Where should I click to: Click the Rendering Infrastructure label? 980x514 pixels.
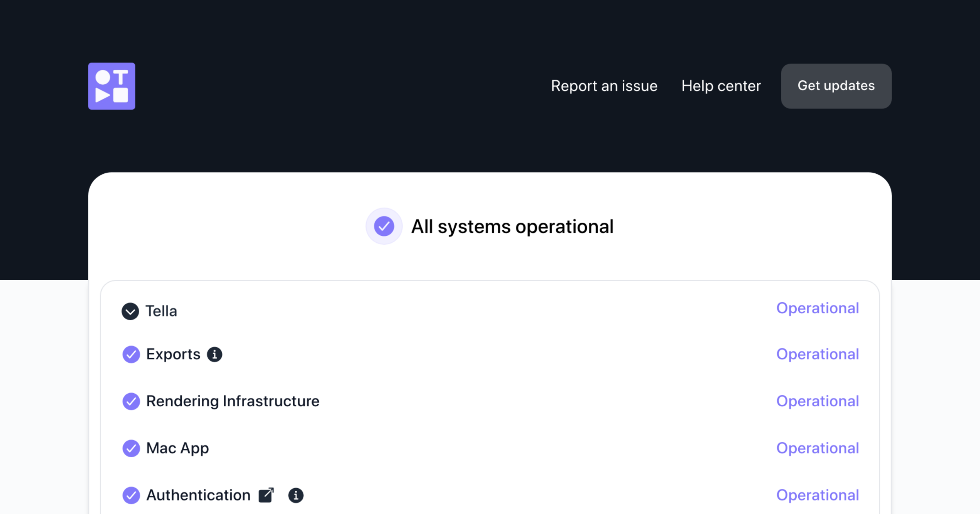[232, 401]
